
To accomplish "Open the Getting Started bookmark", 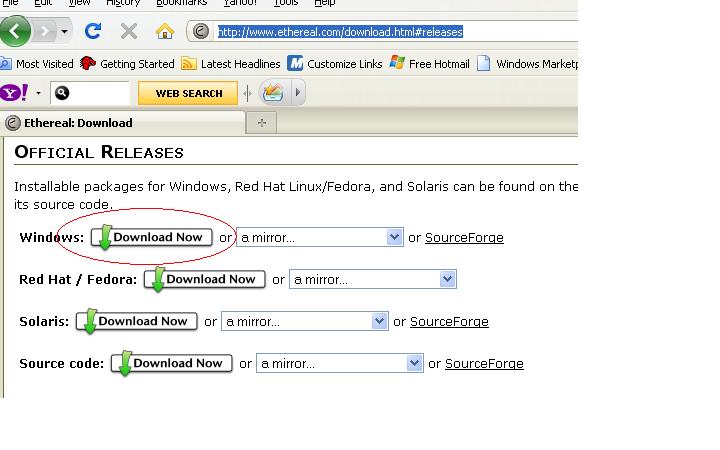I will (127, 64).
